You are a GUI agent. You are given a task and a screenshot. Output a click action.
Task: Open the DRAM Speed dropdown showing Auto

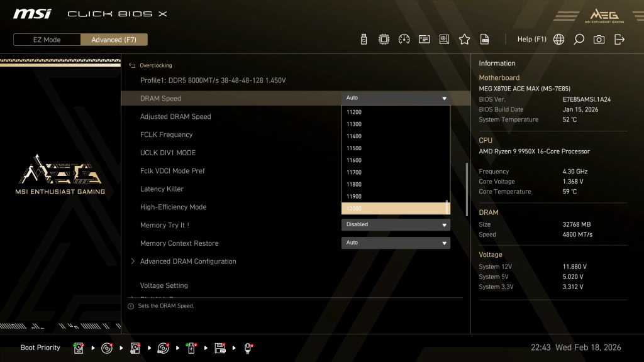[x=396, y=98]
